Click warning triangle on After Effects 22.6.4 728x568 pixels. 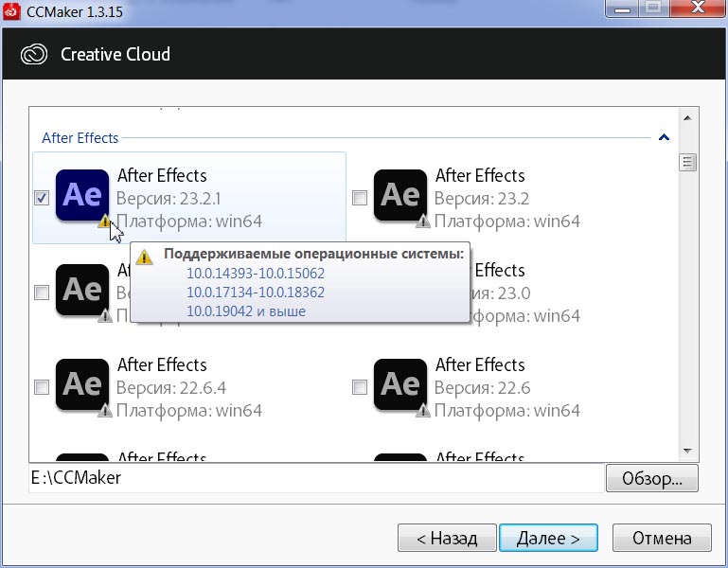105,411
